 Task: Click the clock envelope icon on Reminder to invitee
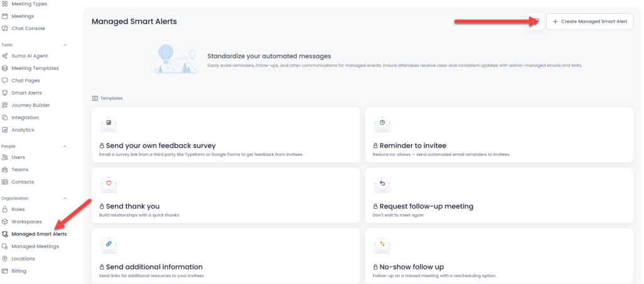pyautogui.click(x=382, y=123)
